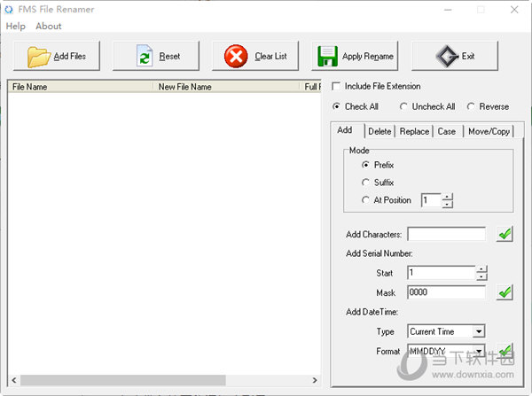The width and height of the screenshot is (532, 396).
Task: Switch to the Add tab
Action: pyautogui.click(x=347, y=130)
